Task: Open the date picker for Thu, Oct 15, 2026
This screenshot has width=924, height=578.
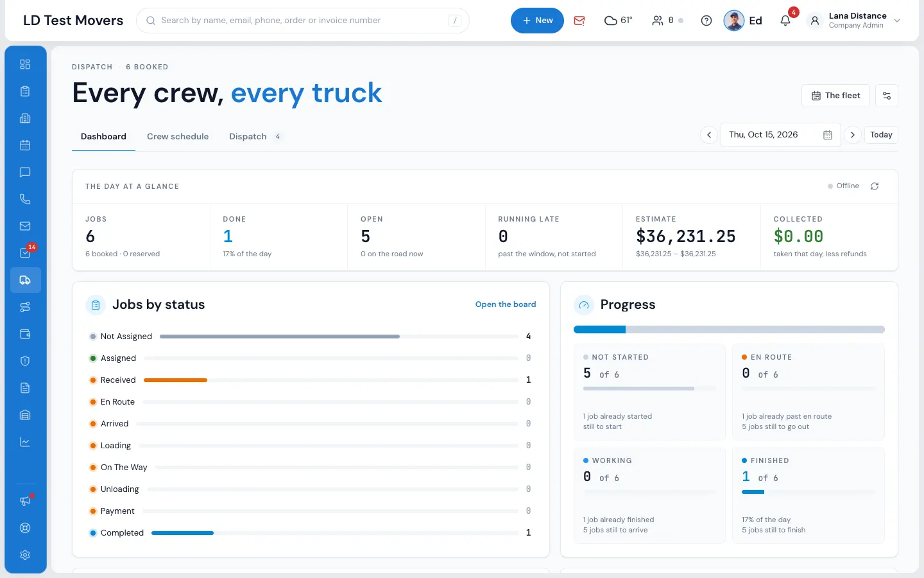Action: click(x=781, y=135)
